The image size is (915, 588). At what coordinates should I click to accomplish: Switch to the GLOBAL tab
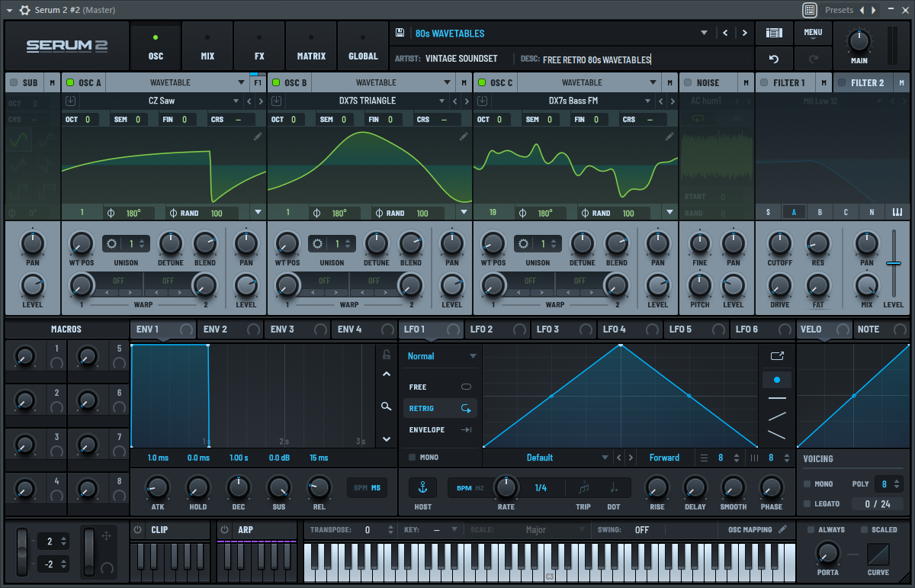pos(363,46)
